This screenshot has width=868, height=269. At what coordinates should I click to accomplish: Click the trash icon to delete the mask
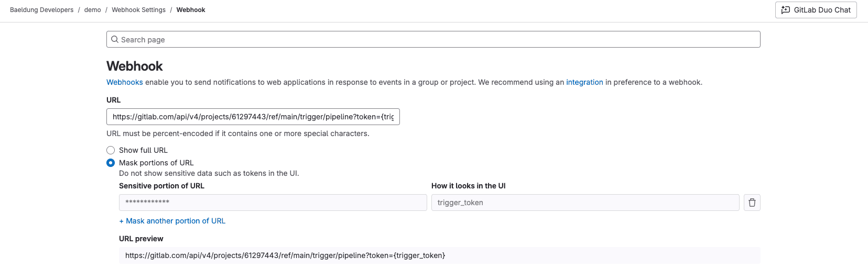752,203
